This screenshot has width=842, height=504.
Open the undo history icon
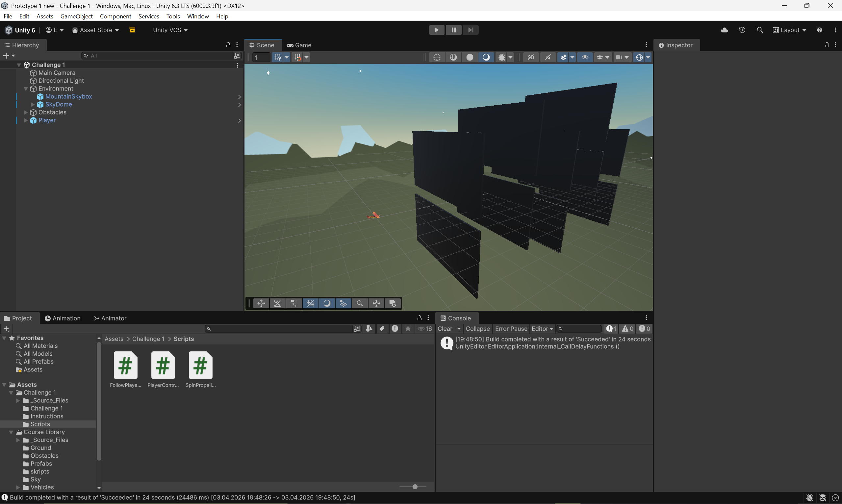[x=742, y=30]
